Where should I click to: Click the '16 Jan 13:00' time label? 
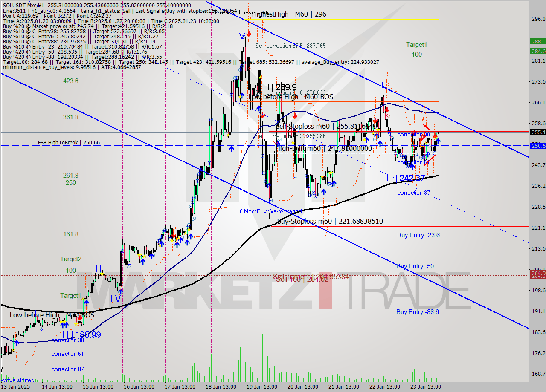[139, 387]
